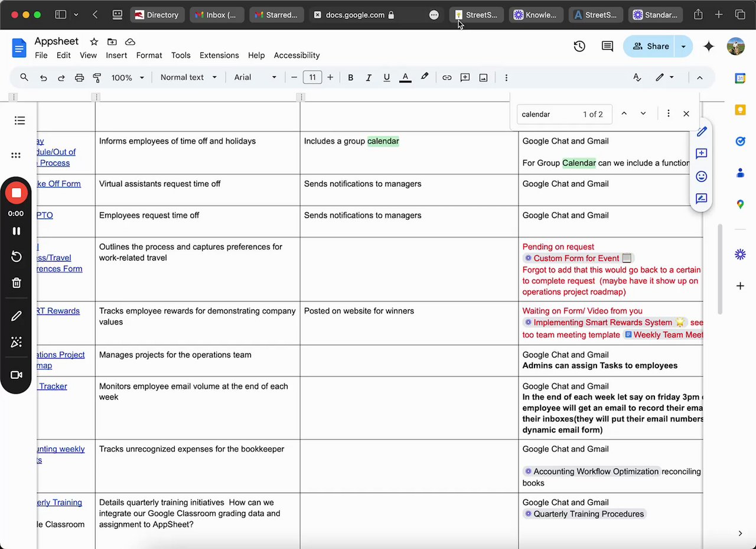This screenshot has width=756, height=549.
Task: Hide the side panel chevron
Action: click(x=740, y=533)
